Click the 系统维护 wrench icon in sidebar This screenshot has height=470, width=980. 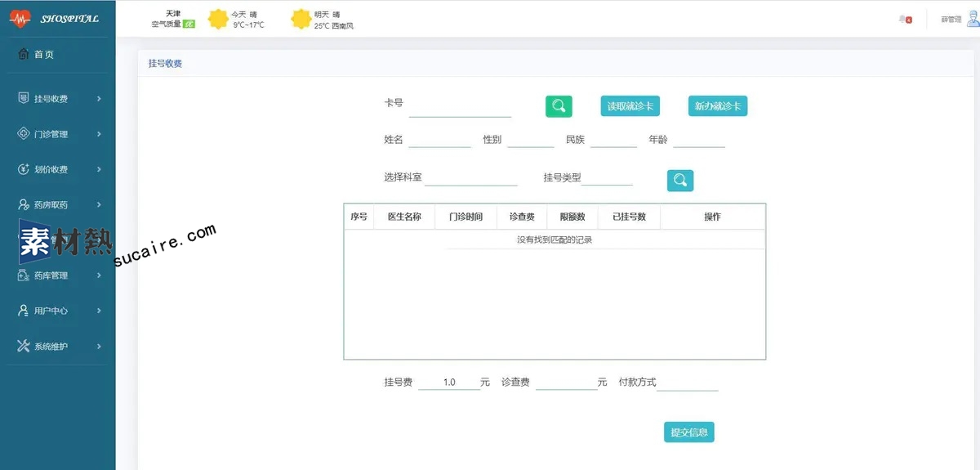[24, 346]
